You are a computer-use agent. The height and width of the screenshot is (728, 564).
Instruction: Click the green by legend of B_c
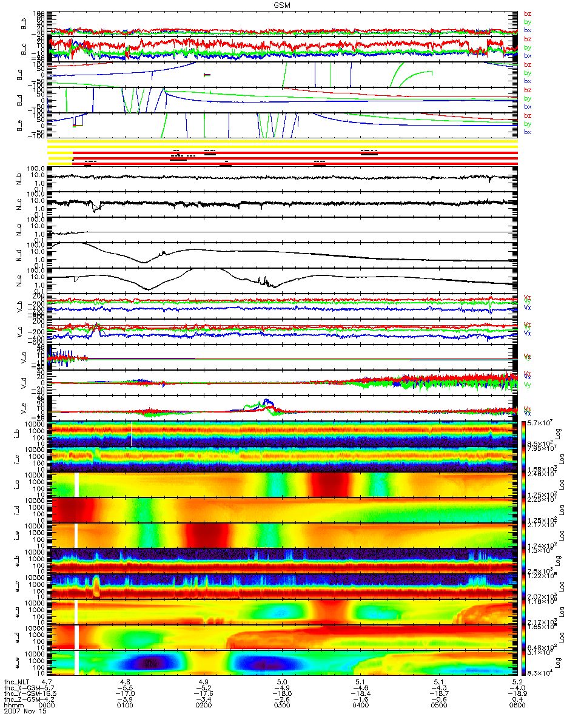(x=528, y=47)
